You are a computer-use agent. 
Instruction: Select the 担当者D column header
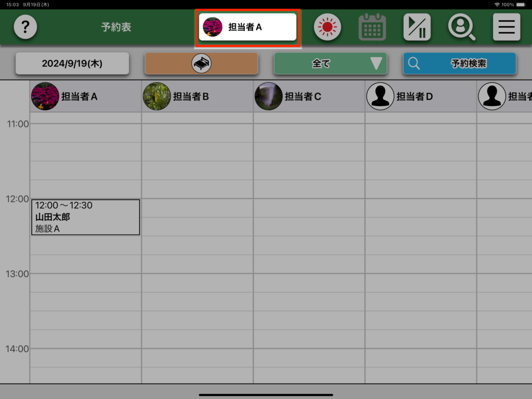(x=415, y=96)
